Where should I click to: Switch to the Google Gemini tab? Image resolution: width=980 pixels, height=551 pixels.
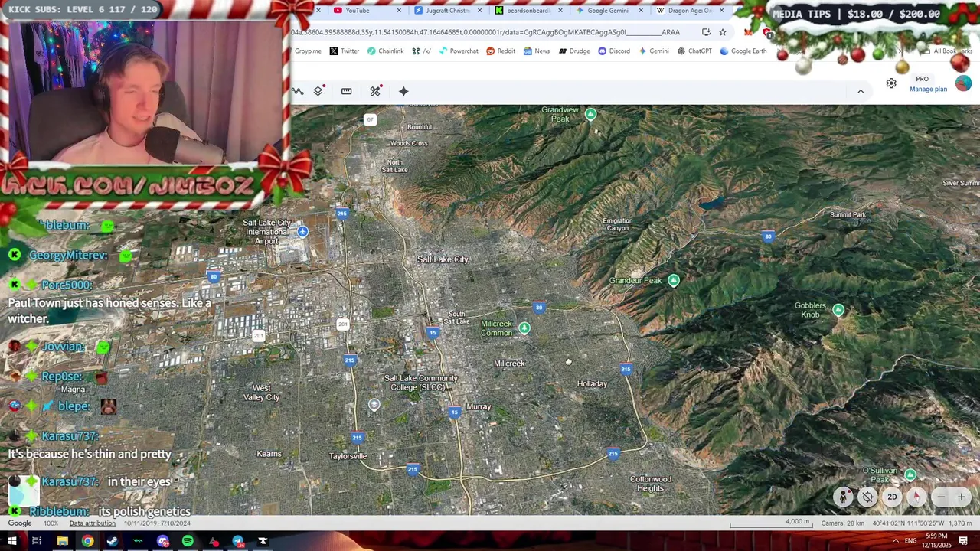coord(609,11)
